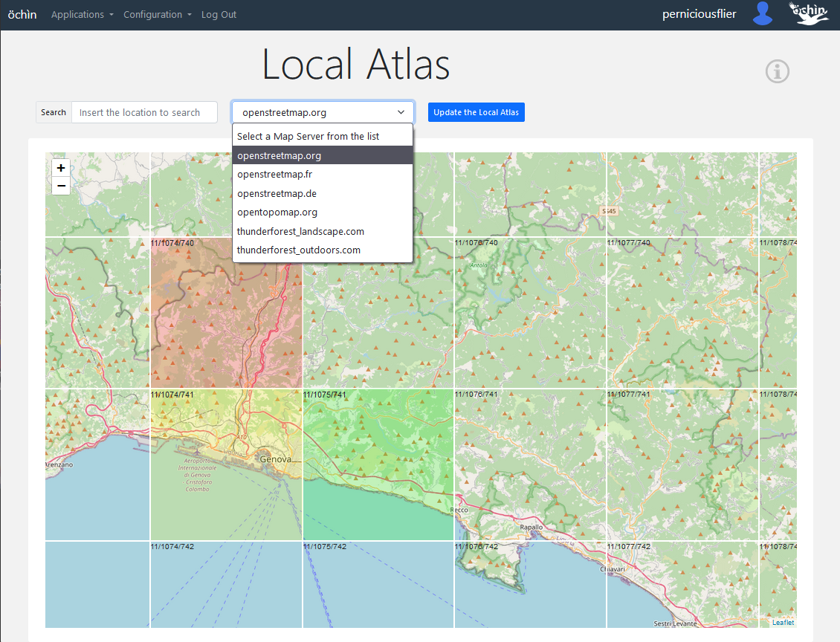Image resolution: width=840 pixels, height=642 pixels.
Task: Select thunderforest_landscape.com map server
Action: coord(323,231)
